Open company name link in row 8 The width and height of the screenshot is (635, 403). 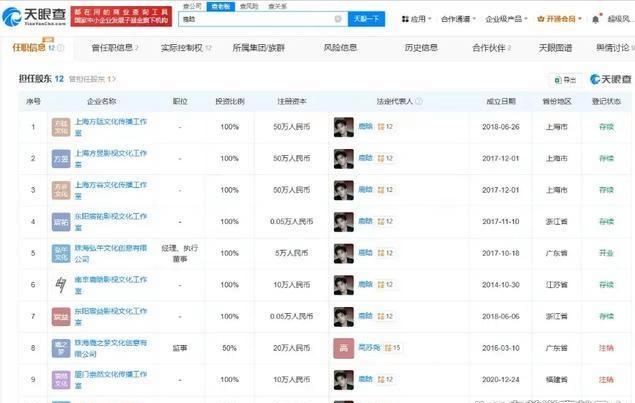(x=111, y=348)
